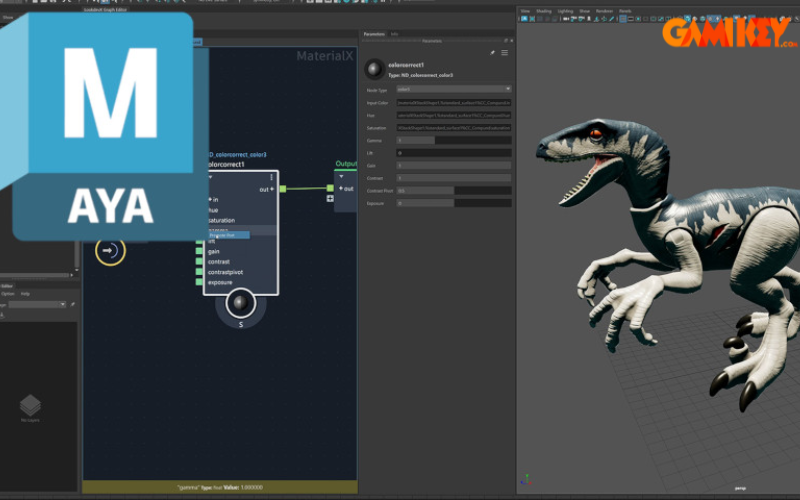Click the Hue connection field

point(454,115)
